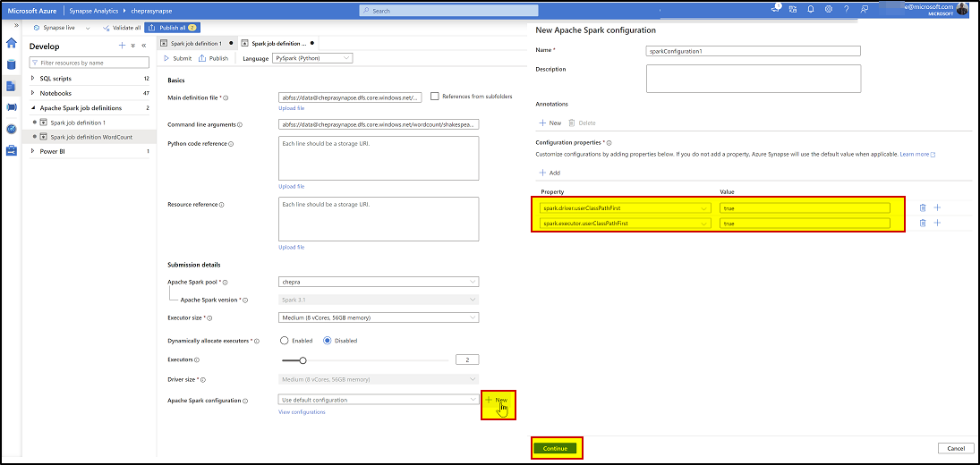Open the Learn more link
This screenshot has width=980, height=465.
click(x=916, y=154)
